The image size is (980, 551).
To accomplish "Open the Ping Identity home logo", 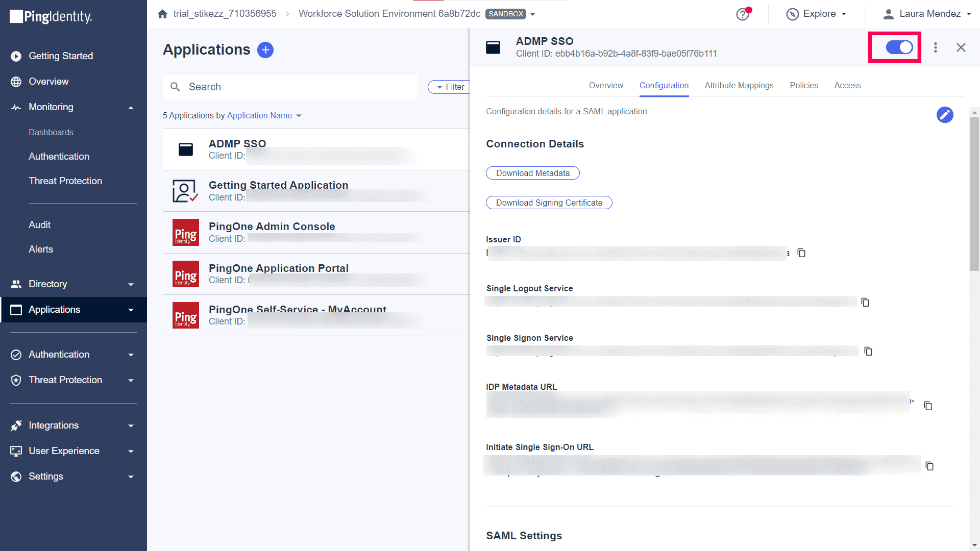I will 51,17.
